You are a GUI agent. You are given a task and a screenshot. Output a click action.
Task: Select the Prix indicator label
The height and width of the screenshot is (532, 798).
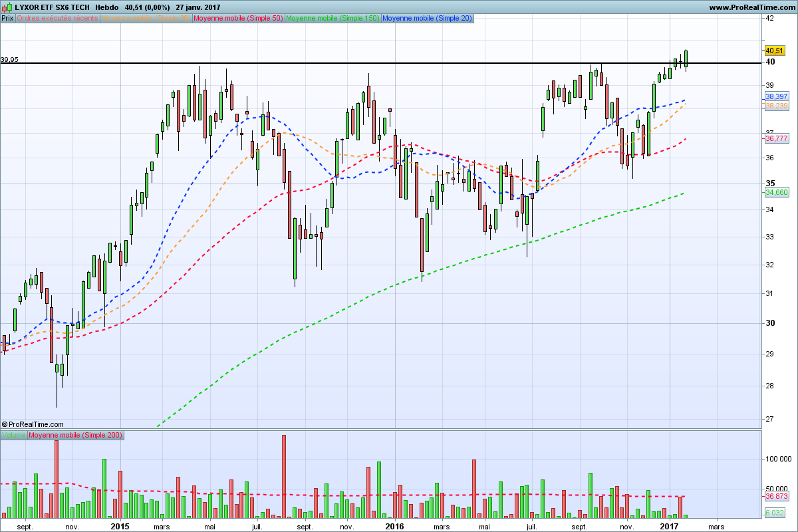pyautogui.click(x=8, y=18)
